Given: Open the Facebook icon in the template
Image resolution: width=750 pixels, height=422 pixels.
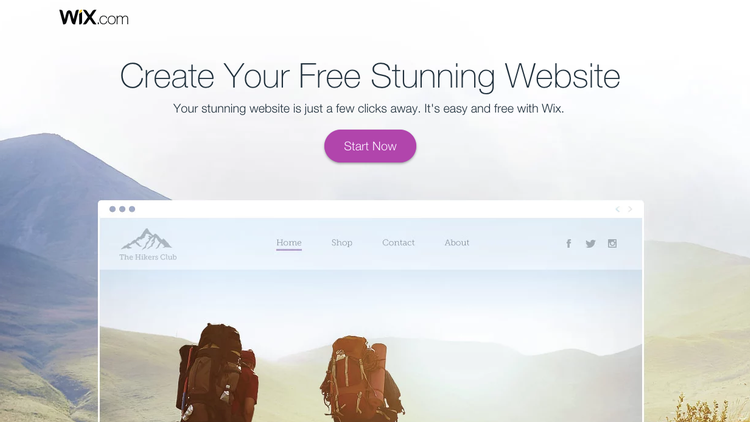Looking at the screenshot, I should tap(568, 244).
